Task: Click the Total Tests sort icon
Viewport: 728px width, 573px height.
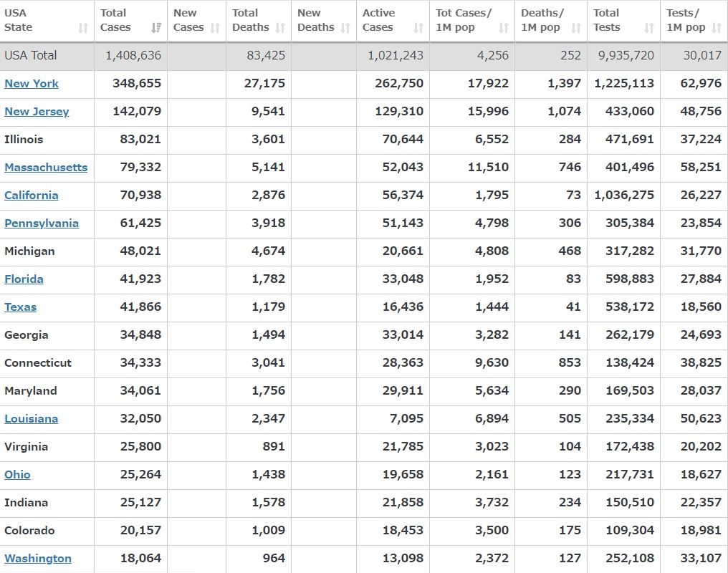Action: tap(649, 28)
